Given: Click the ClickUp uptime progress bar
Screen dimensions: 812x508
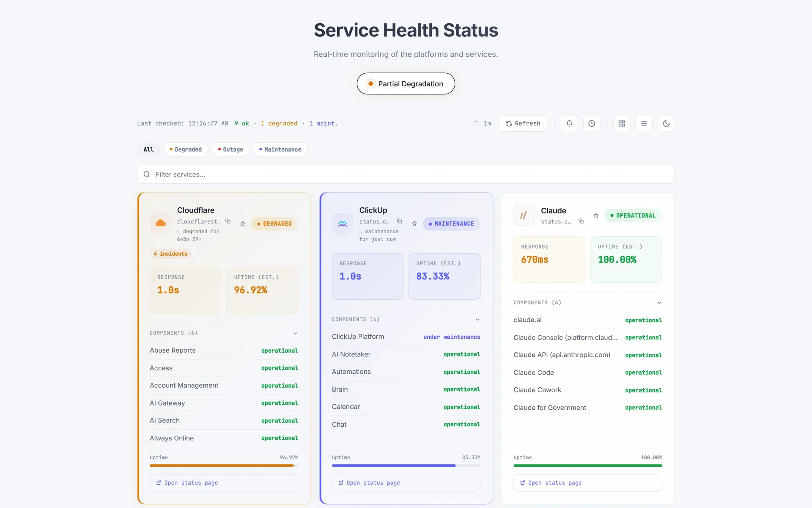Looking at the screenshot, I should [406, 466].
